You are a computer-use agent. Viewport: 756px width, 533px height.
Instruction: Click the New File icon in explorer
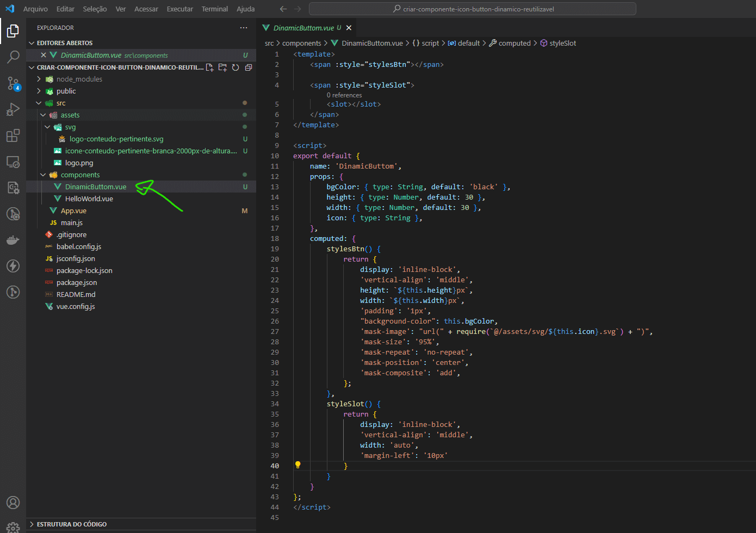coord(210,67)
